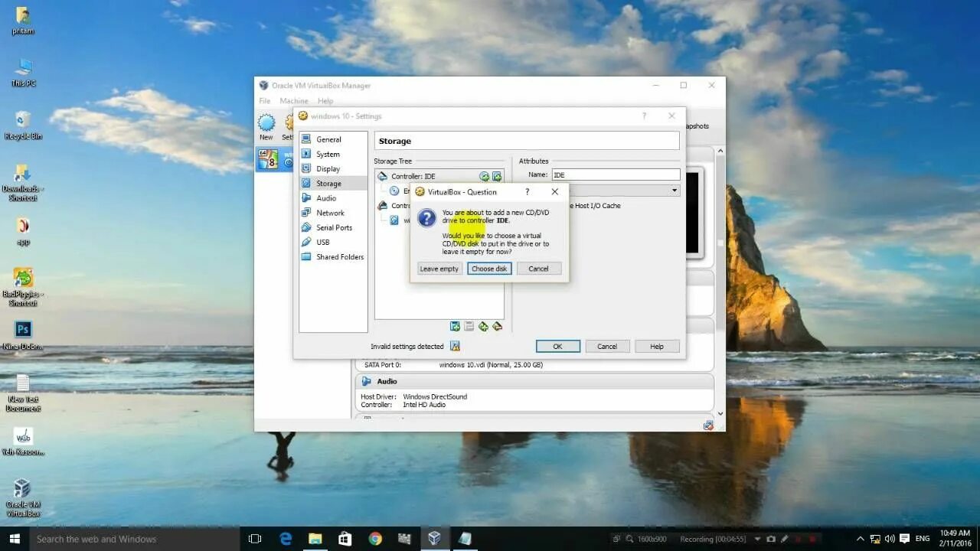Select the Storage settings category
The width and height of the screenshot is (980, 551).
click(333, 183)
